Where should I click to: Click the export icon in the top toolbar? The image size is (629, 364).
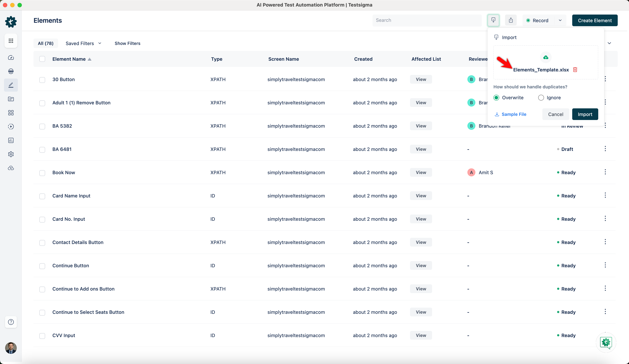(x=511, y=20)
